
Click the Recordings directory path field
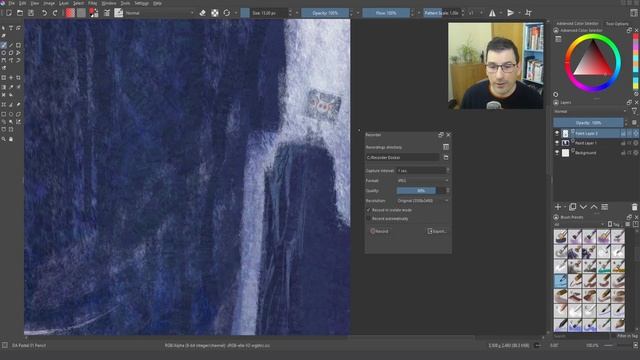402,157
